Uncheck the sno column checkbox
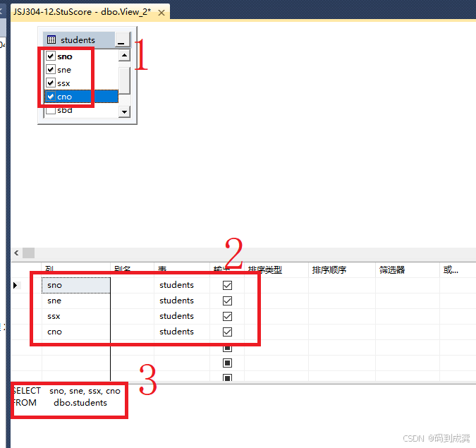This screenshot has height=448, width=476. pos(51,56)
